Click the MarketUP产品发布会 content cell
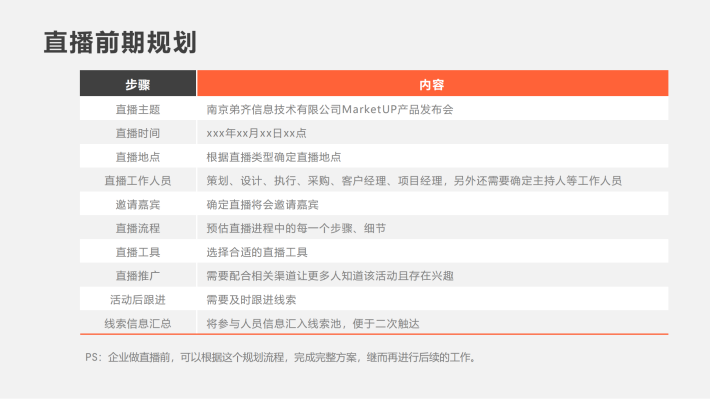The height and width of the screenshot is (399, 710). point(432,109)
